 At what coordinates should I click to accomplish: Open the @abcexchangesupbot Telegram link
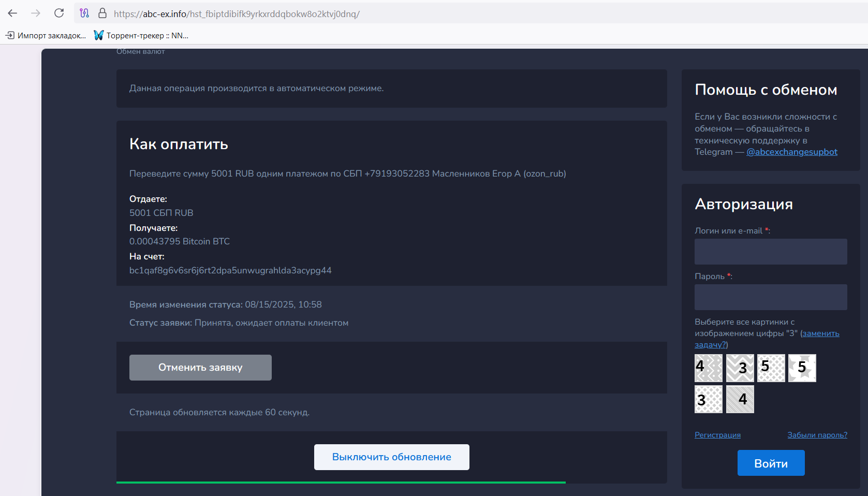pyautogui.click(x=791, y=152)
